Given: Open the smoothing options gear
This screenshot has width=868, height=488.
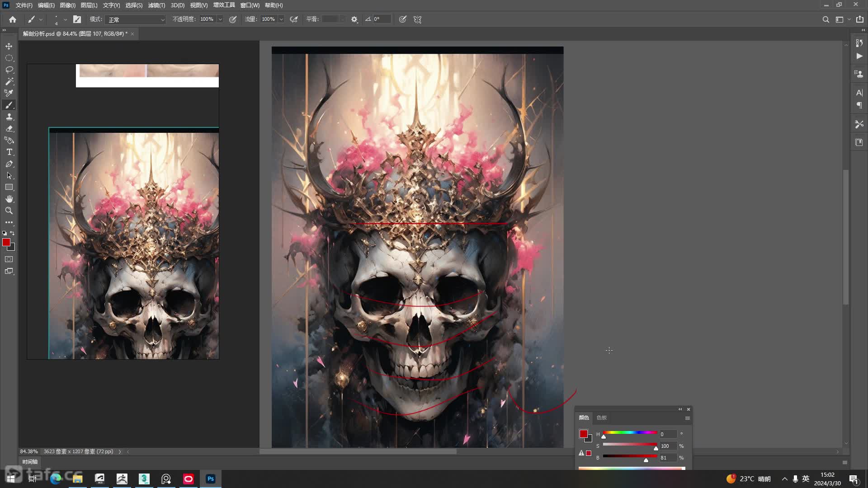Looking at the screenshot, I should pyautogui.click(x=354, y=19).
